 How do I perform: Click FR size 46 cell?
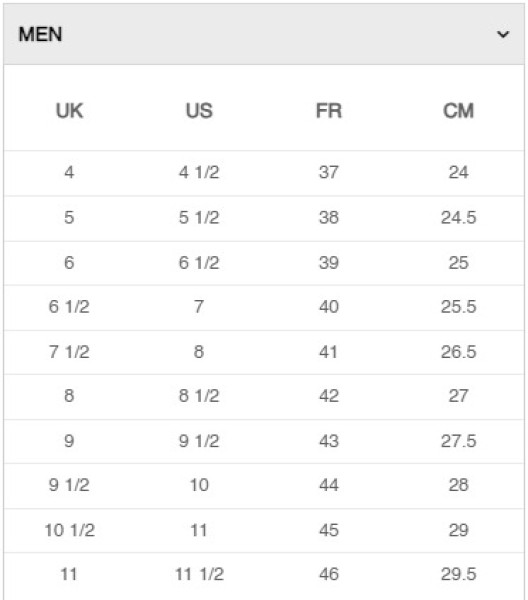point(329,574)
